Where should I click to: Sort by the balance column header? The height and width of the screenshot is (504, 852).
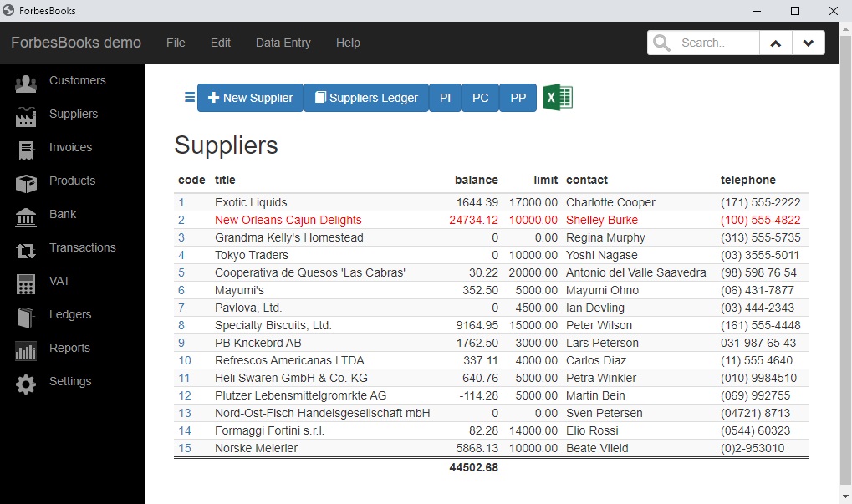[x=476, y=180]
